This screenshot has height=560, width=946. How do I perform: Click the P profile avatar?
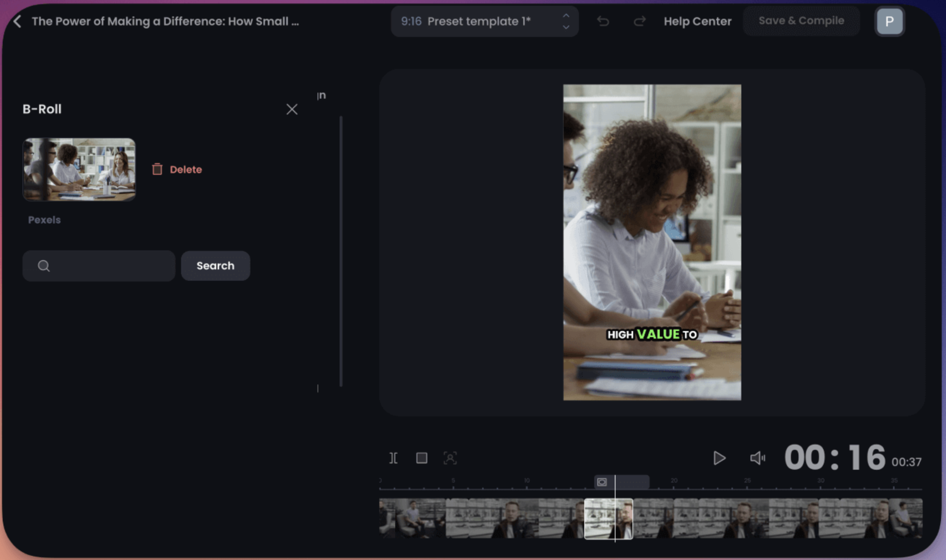889,21
